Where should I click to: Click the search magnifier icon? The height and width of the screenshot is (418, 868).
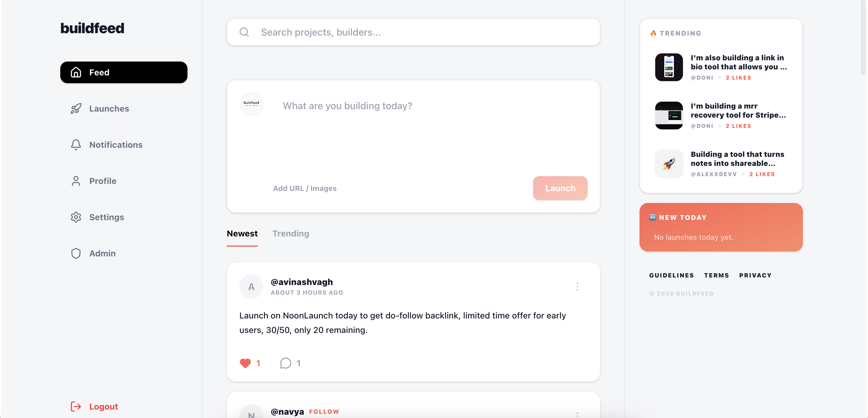pos(244,32)
